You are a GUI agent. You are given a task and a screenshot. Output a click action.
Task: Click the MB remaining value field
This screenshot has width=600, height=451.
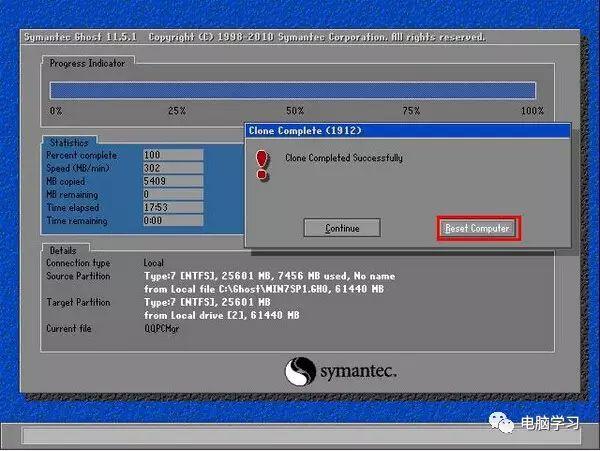(x=172, y=194)
